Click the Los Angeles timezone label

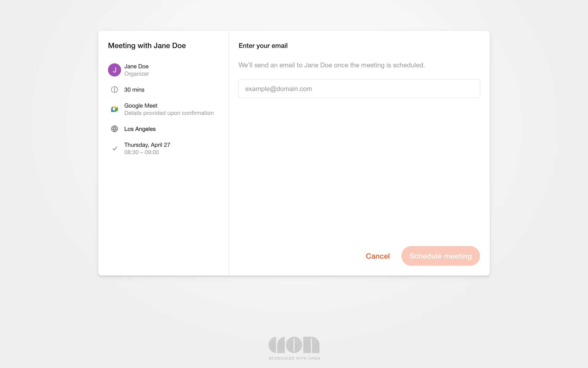tap(140, 129)
